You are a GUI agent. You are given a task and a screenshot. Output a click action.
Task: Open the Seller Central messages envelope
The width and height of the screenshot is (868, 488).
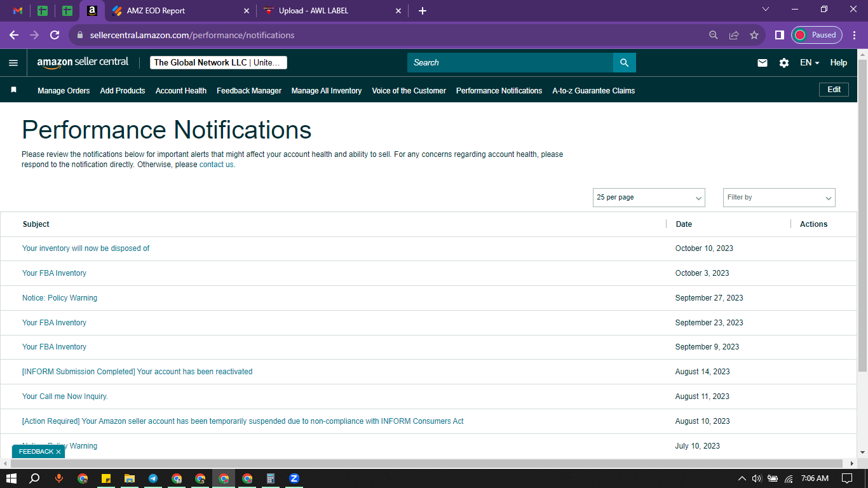pyautogui.click(x=763, y=63)
